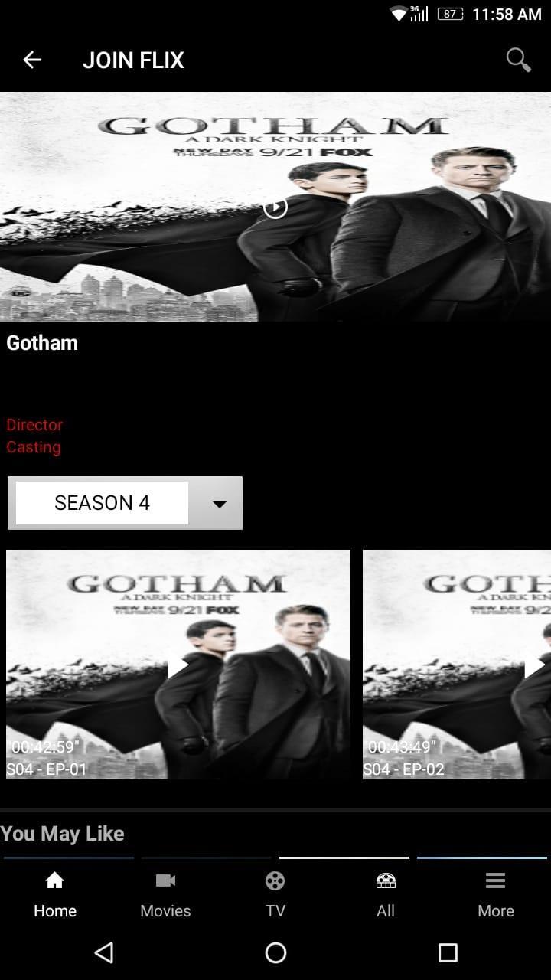Open the TV tab
The image size is (551, 980).
(x=275, y=895)
